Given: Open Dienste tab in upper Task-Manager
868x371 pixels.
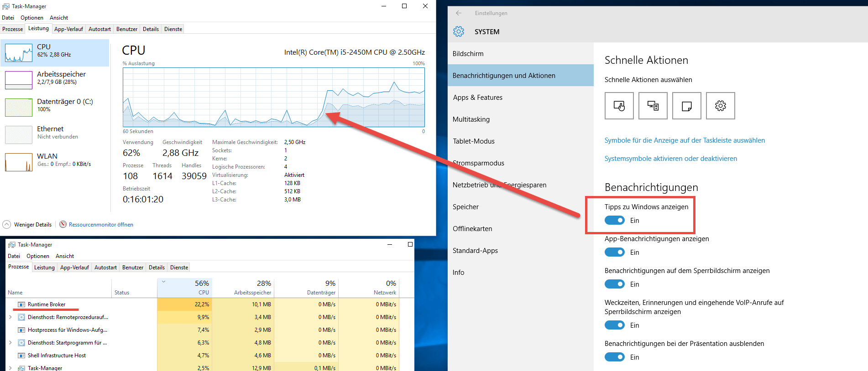Looking at the screenshot, I should click(173, 29).
